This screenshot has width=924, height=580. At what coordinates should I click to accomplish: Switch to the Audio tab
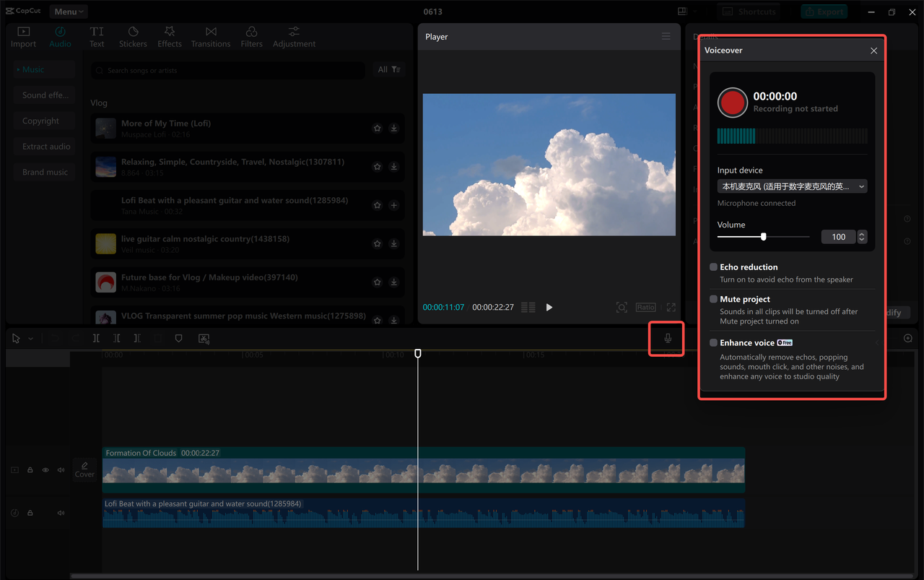coord(60,36)
